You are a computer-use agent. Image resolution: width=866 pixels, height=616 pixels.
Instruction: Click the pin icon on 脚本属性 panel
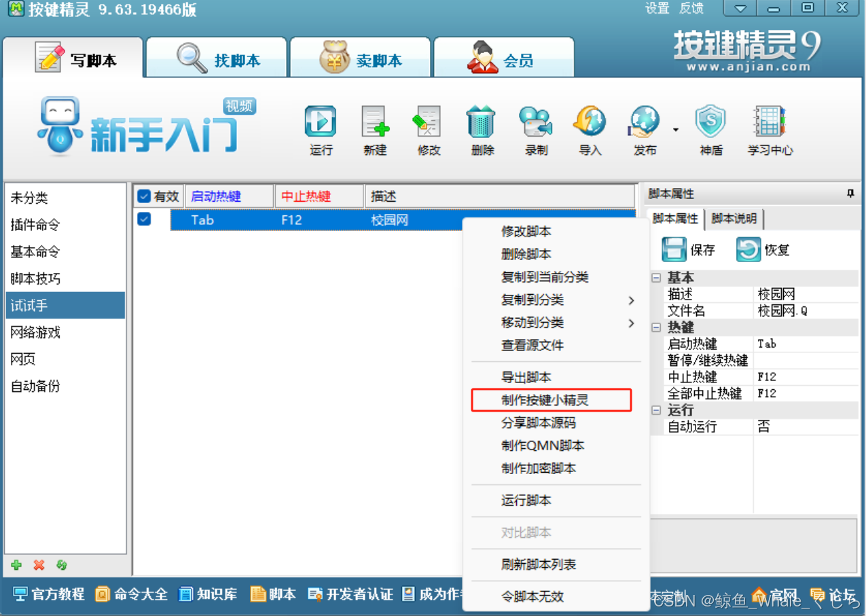tap(850, 194)
